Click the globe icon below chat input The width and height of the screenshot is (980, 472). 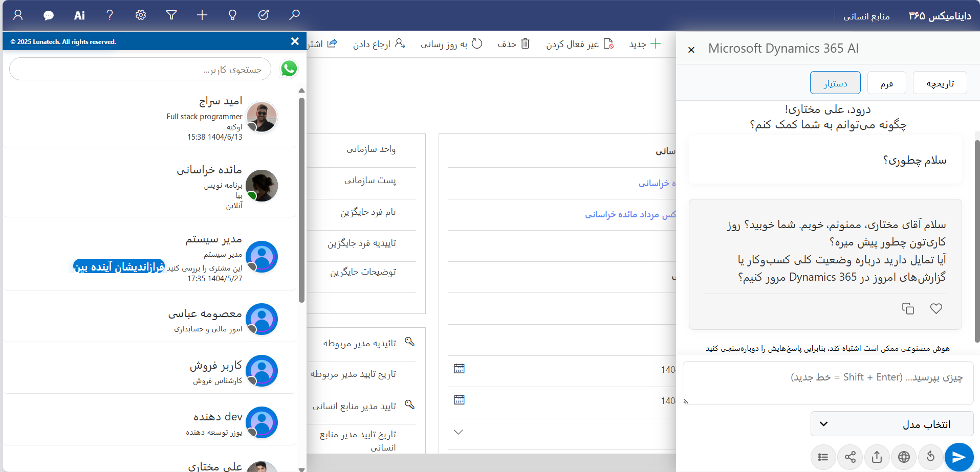(x=904, y=457)
